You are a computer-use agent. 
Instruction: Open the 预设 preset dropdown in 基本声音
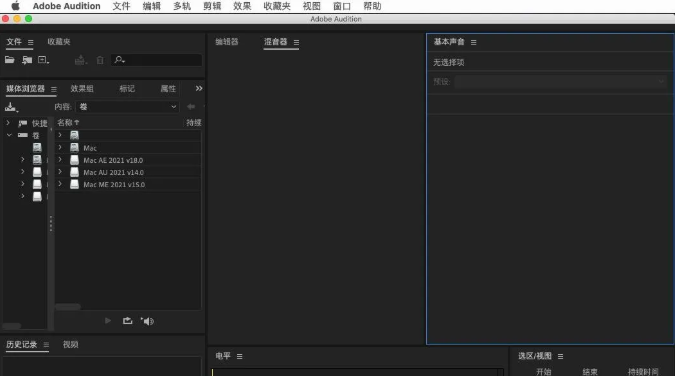560,81
